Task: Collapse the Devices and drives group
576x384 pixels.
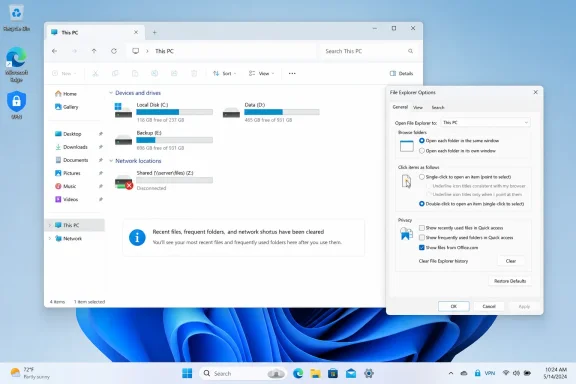Action: [x=111, y=93]
